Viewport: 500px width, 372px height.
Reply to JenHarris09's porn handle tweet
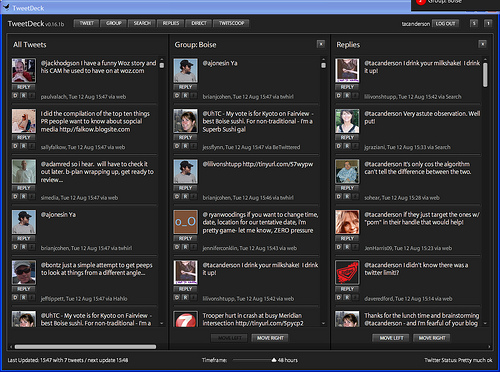pyautogui.click(x=347, y=238)
